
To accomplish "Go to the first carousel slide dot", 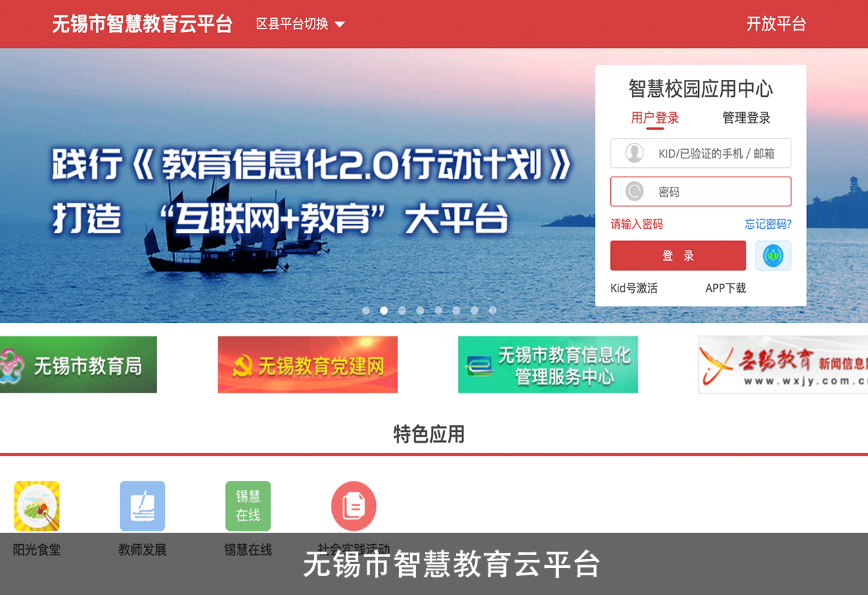I will 366,311.
